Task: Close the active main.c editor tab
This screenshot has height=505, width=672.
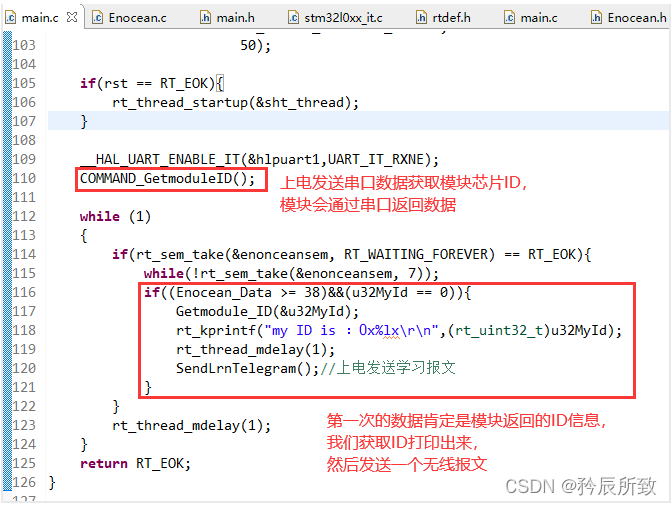Action: tap(72, 17)
